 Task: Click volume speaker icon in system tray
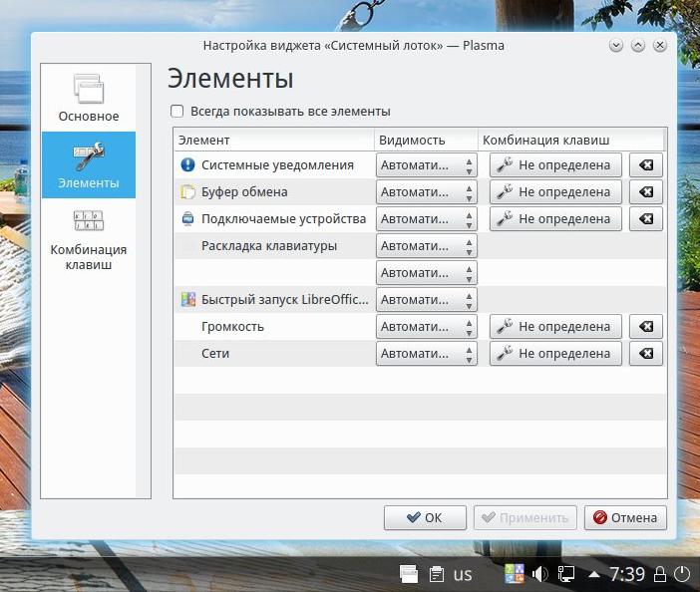click(540, 574)
